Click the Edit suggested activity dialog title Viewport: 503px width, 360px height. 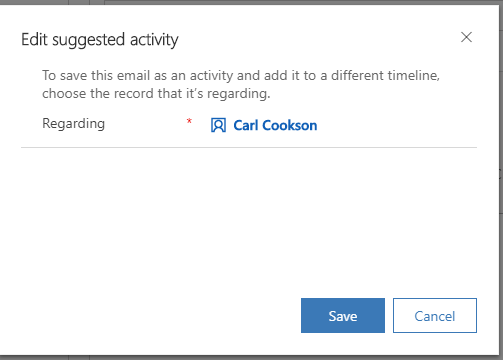(x=100, y=40)
